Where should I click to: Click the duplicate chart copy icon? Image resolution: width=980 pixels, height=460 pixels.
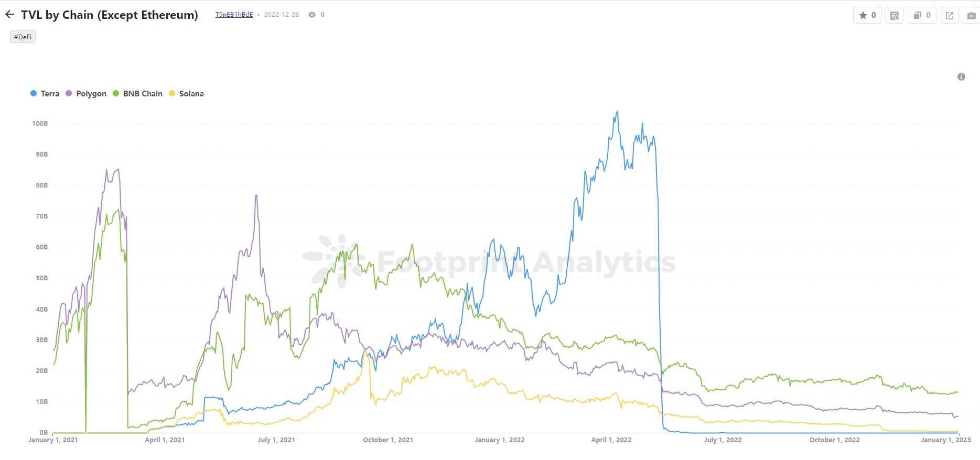pyautogui.click(x=922, y=15)
